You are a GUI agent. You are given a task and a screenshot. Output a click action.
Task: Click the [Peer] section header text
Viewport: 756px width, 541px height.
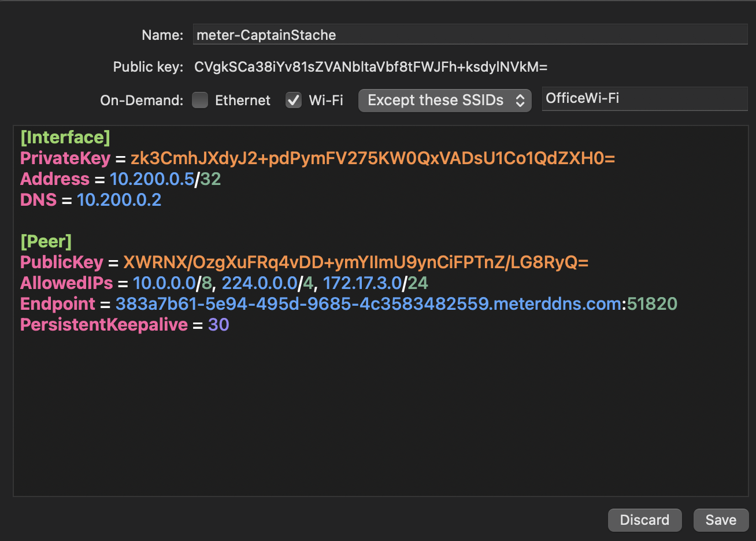pos(46,241)
